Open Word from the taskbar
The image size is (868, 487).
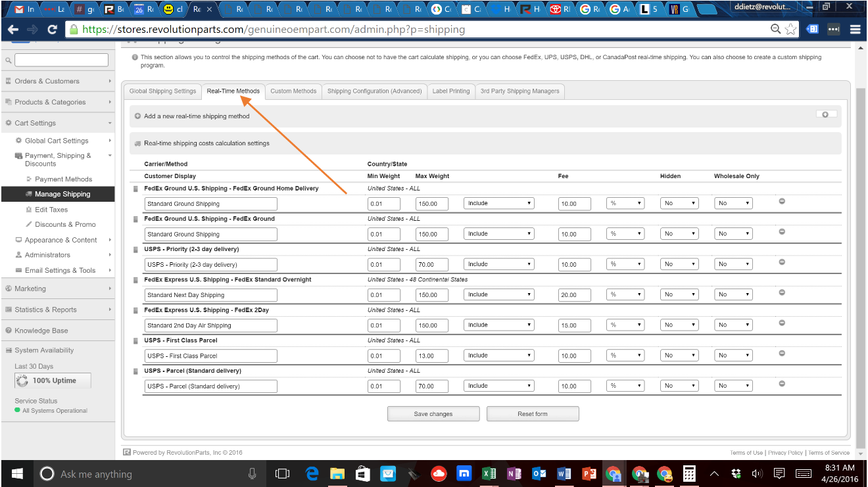(x=564, y=473)
